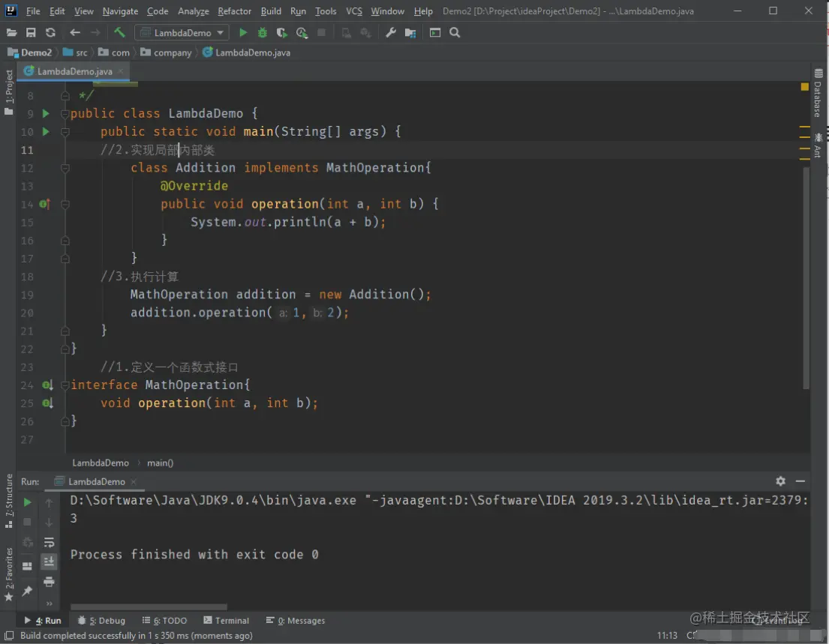Click the Run Anything window icon

(435, 33)
